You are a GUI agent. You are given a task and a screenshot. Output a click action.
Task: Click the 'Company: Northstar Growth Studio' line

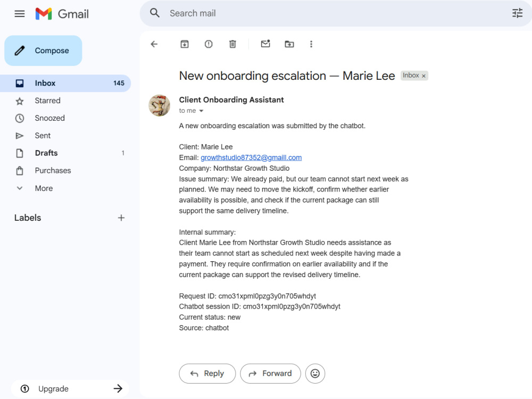[234, 168]
